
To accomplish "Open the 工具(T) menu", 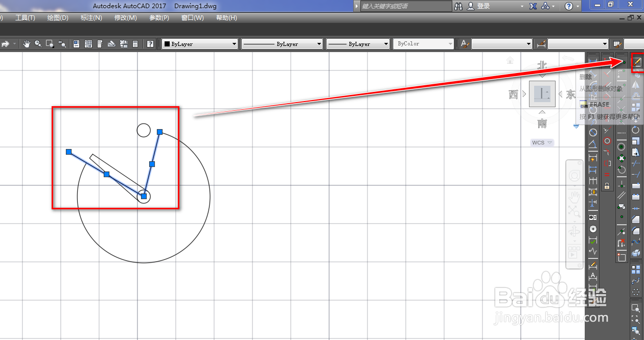I will (25, 18).
